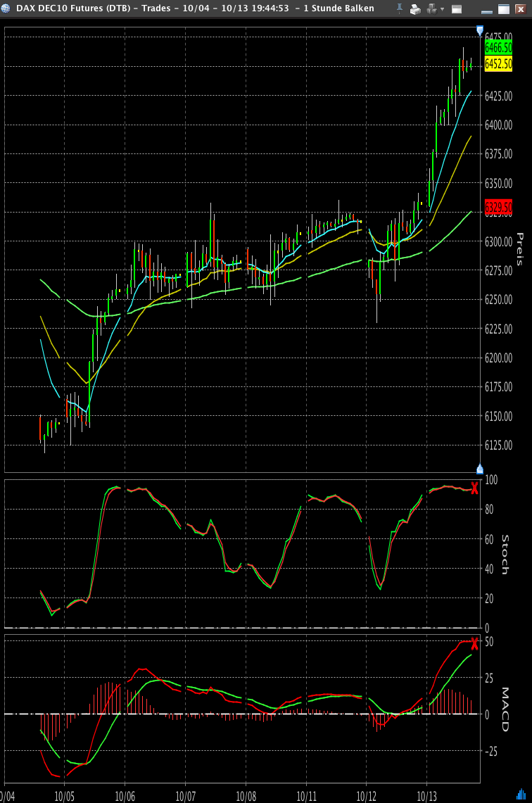
Task: Click the 6275.00 price scale value
Action: pyautogui.click(x=498, y=270)
